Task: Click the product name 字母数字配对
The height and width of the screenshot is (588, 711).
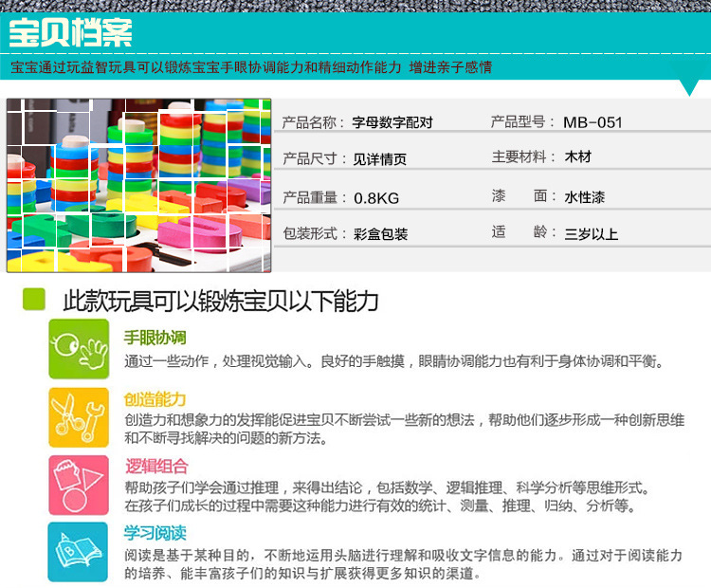Action: pos(392,122)
